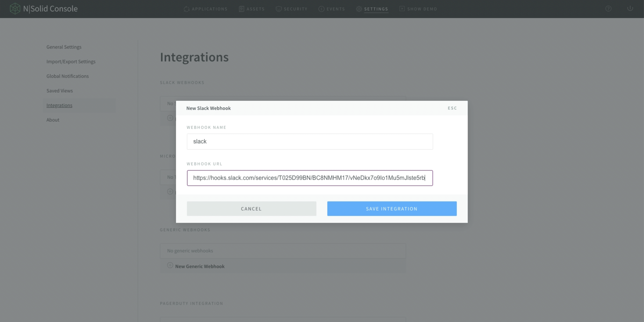Select Import/Export Settings sidebar item

[x=71, y=61]
